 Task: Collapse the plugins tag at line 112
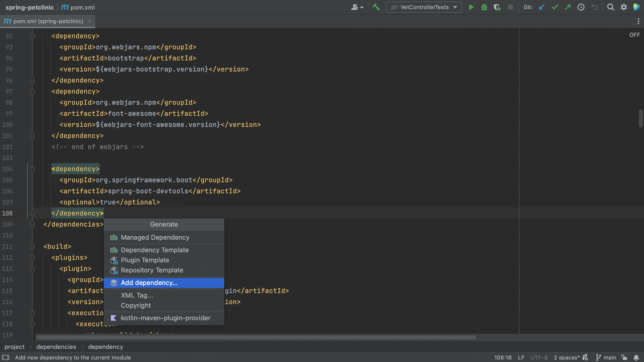pos(32,258)
